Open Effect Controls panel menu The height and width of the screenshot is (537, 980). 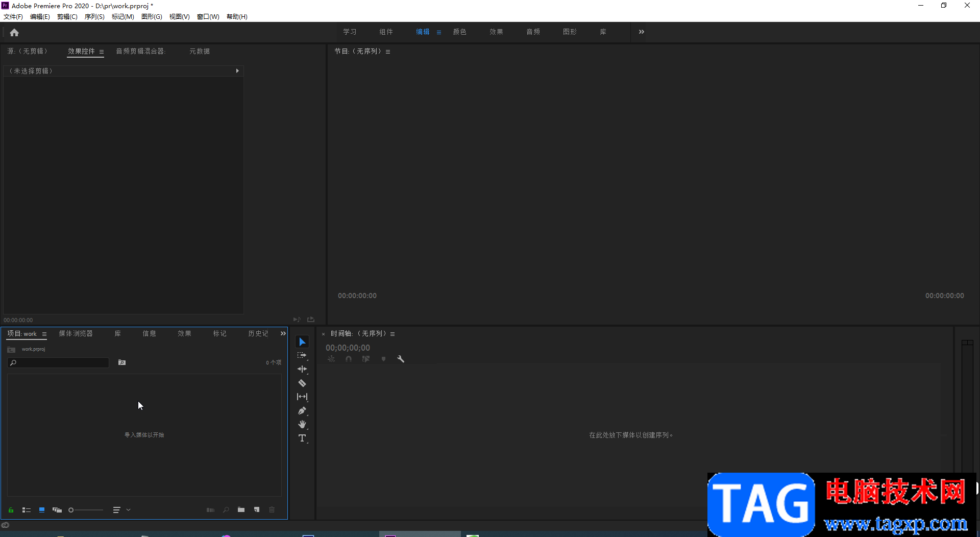[102, 52]
